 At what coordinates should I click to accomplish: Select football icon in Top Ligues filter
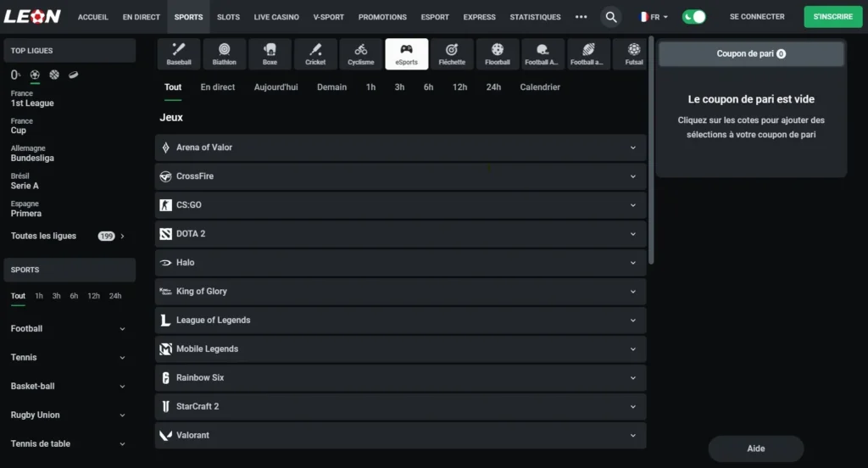pyautogui.click(x=35, y=75)
